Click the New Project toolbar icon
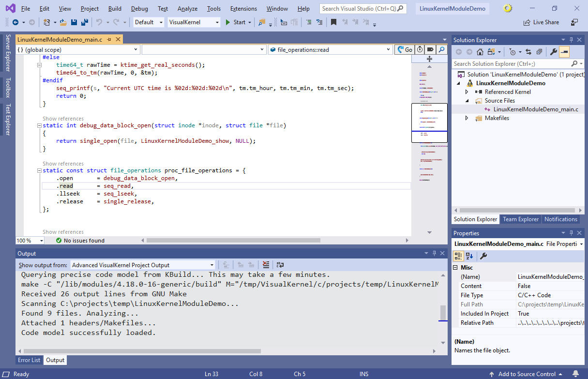Image resolution: width=588 pixels, height=379 pixels. coord(47,22)
